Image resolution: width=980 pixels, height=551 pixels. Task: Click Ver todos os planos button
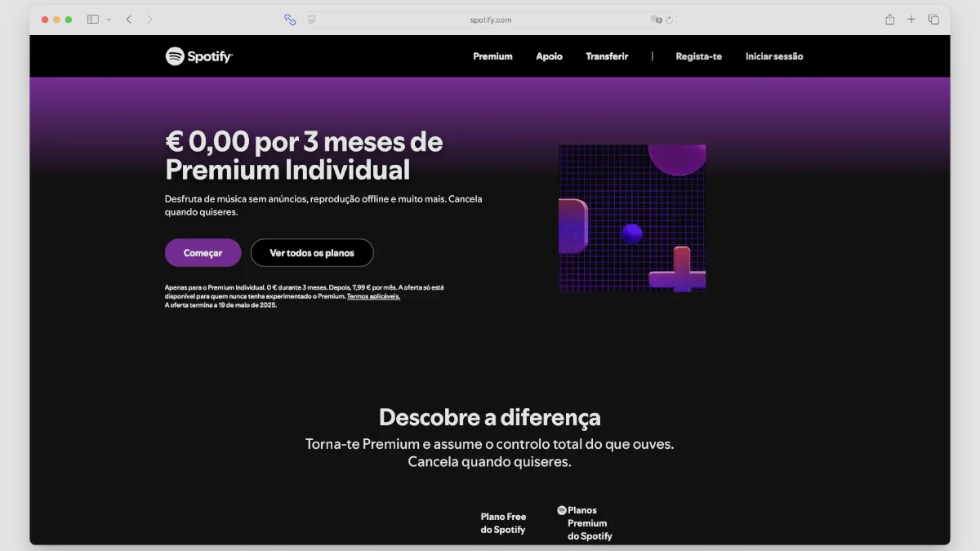pyautogui.click(x=312, y=253)
